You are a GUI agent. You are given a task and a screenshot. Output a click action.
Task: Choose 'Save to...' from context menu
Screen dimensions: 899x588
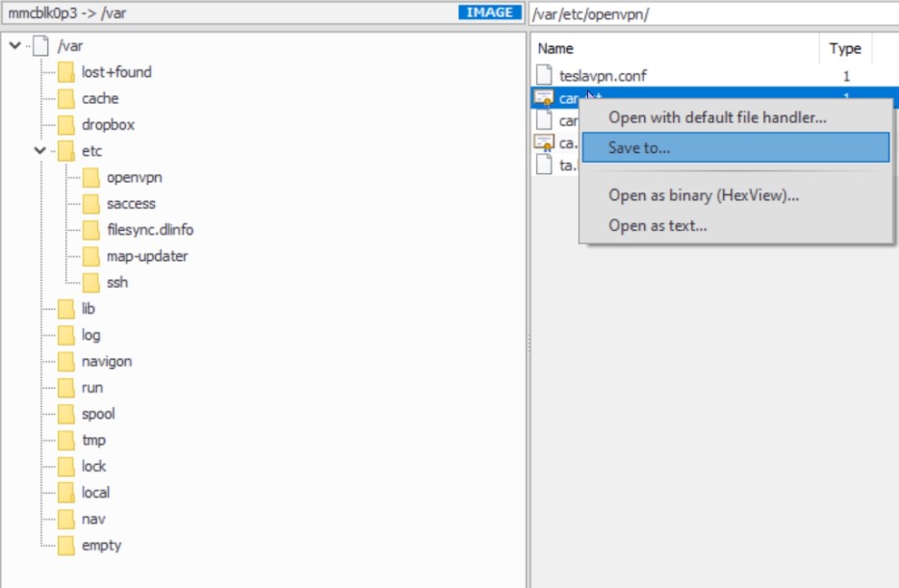639,147
